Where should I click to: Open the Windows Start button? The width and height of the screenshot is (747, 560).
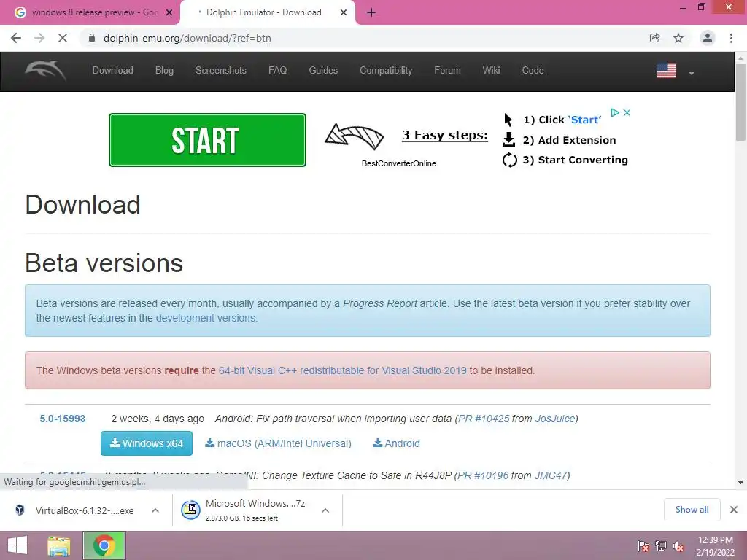point(18,545)
